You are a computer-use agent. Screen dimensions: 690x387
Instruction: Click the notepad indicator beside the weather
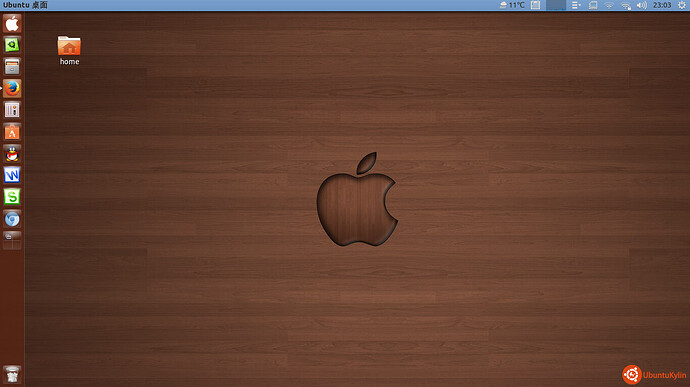coord(536,5)
